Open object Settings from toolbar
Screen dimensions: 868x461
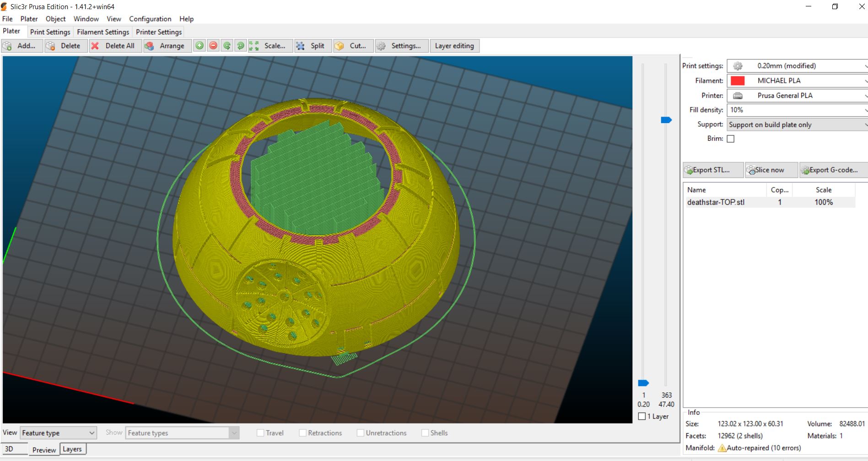coord(401,46)
